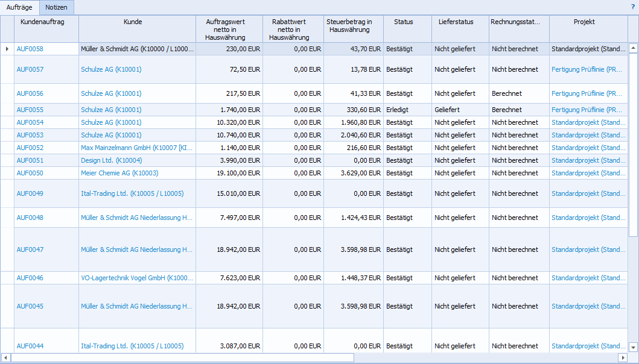Open customer Max Mainzelmann GmbH link
The height and width of the screenshot is (364, 639).
tap(136, 148)
